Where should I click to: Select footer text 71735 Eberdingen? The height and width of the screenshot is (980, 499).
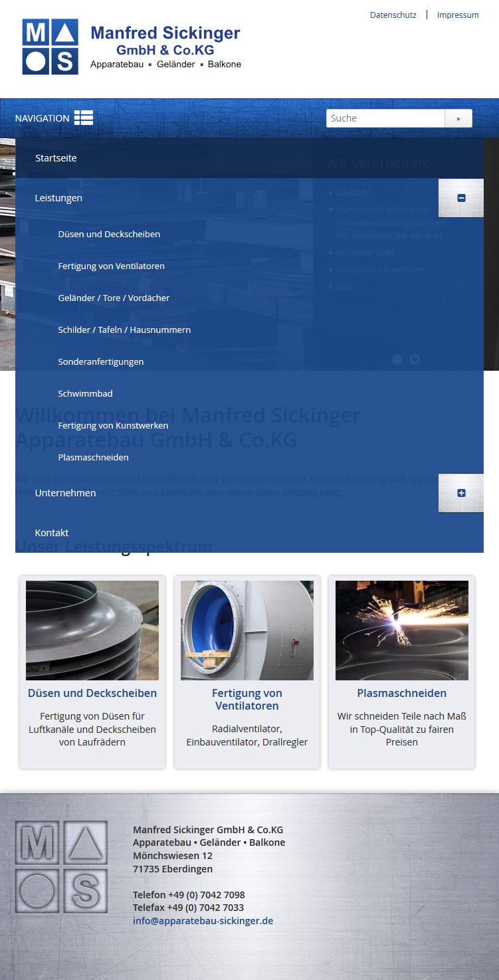(x=173, y=869)
